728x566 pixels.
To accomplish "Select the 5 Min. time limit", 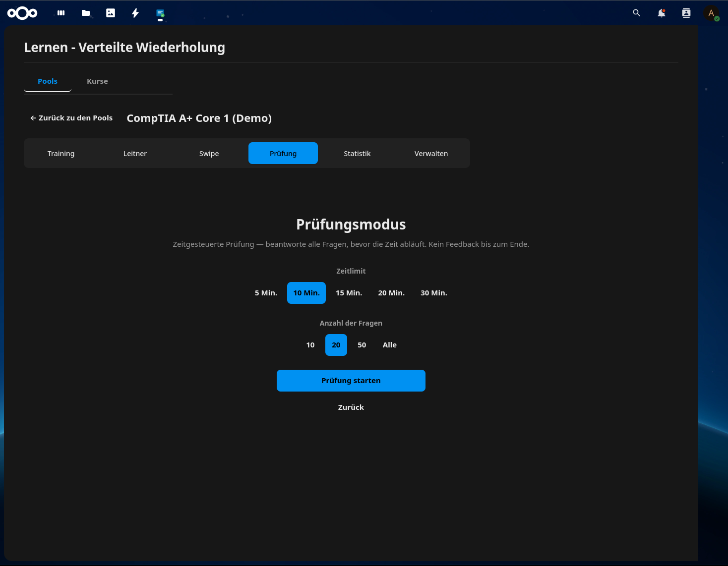I will point(266,292).
